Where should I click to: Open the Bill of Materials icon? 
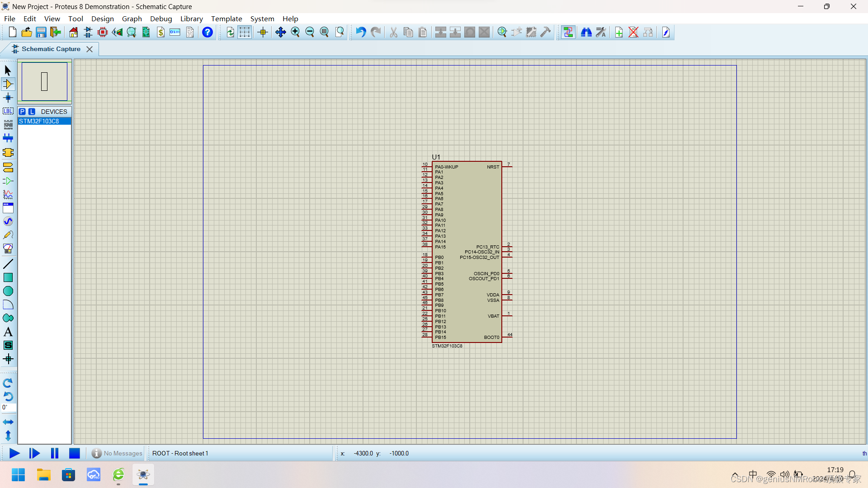[x=160, y=32]
